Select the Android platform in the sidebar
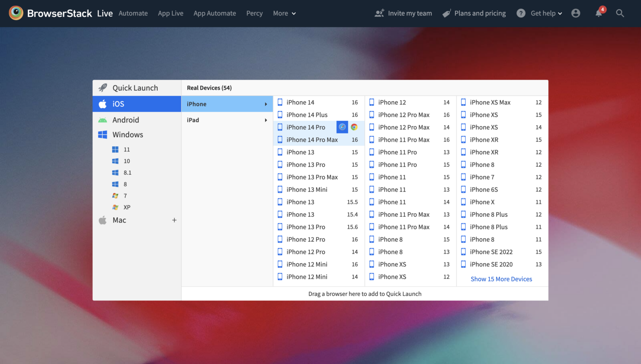Viewport: 641px width, 364px height. (x=126, y=120)
